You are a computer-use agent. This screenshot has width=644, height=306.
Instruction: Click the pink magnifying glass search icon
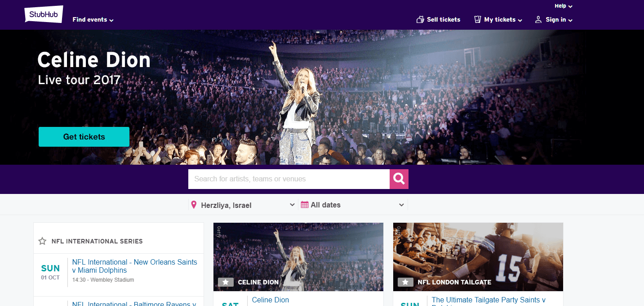click(399, 179)
